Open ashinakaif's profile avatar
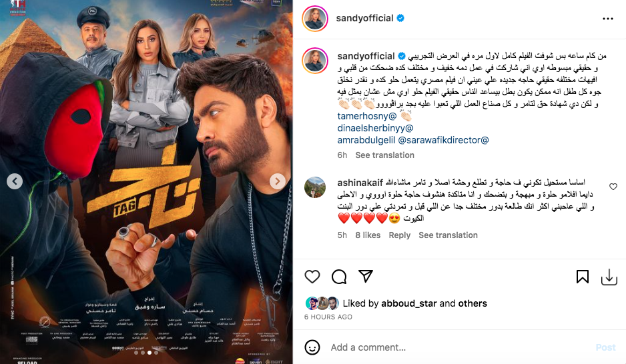 [315, 187]
